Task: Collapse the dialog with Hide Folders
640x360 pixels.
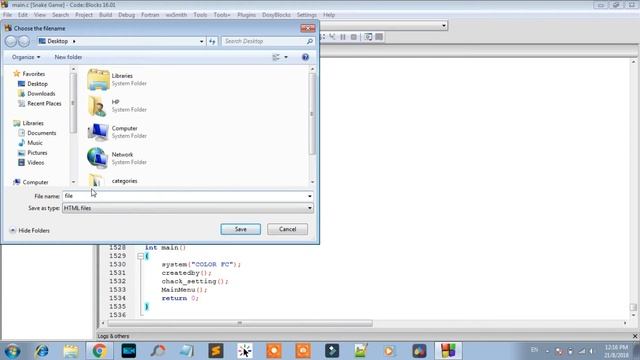Action: click(x=29, y=231)
